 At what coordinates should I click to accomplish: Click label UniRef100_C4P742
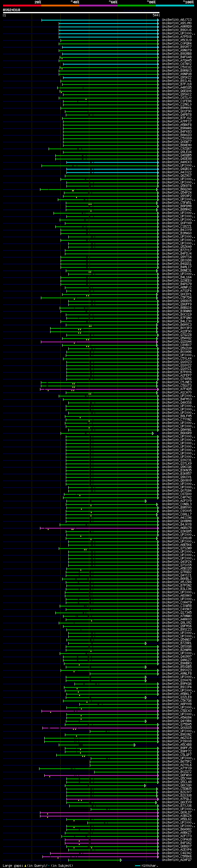(177, 497)
